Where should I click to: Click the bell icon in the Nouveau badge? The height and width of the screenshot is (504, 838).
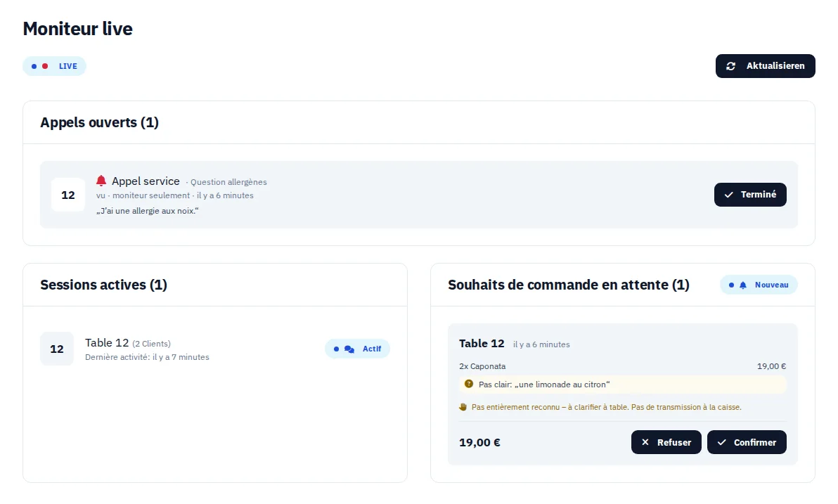[743, 285]
